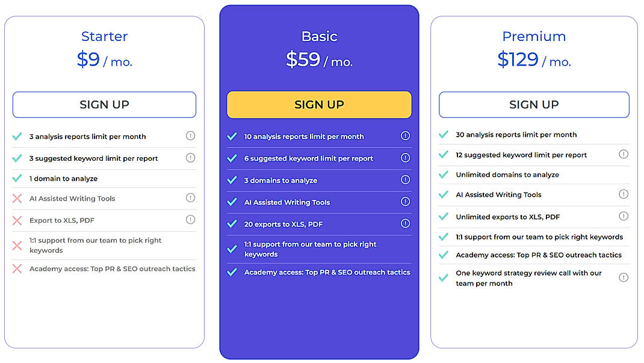Click red X beside Starter Academy access feature

[17, 269]
